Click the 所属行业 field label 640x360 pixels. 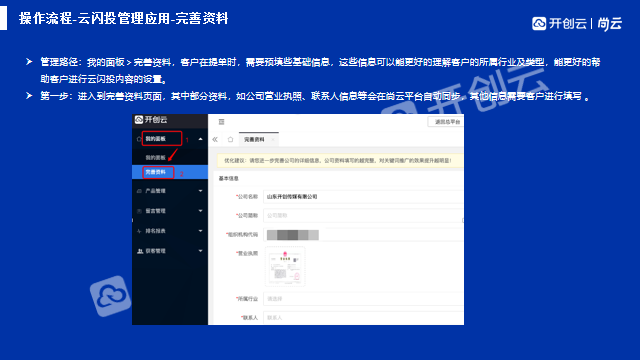(x=247, y=299)
